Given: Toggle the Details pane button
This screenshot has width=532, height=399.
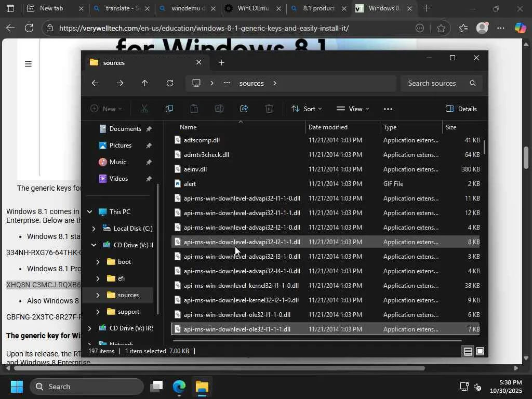Looking at the screenshot, I should (x=461, y=109).
